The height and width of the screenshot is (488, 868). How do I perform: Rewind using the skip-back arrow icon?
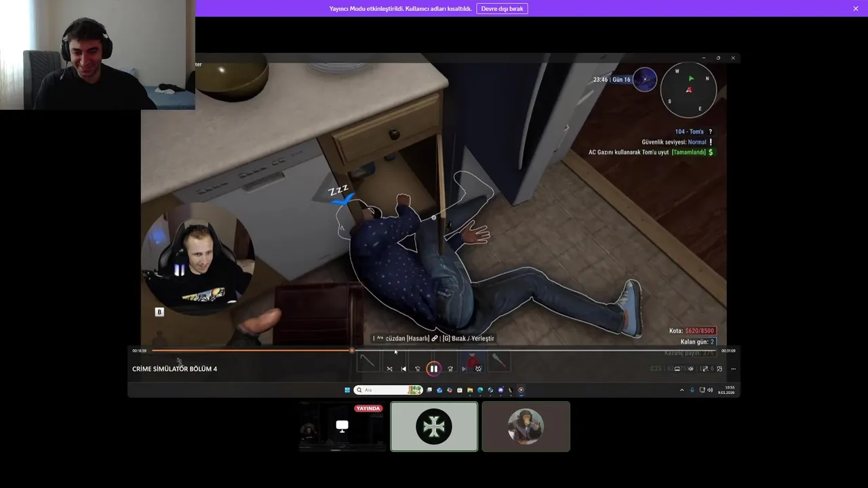point(418,369)
